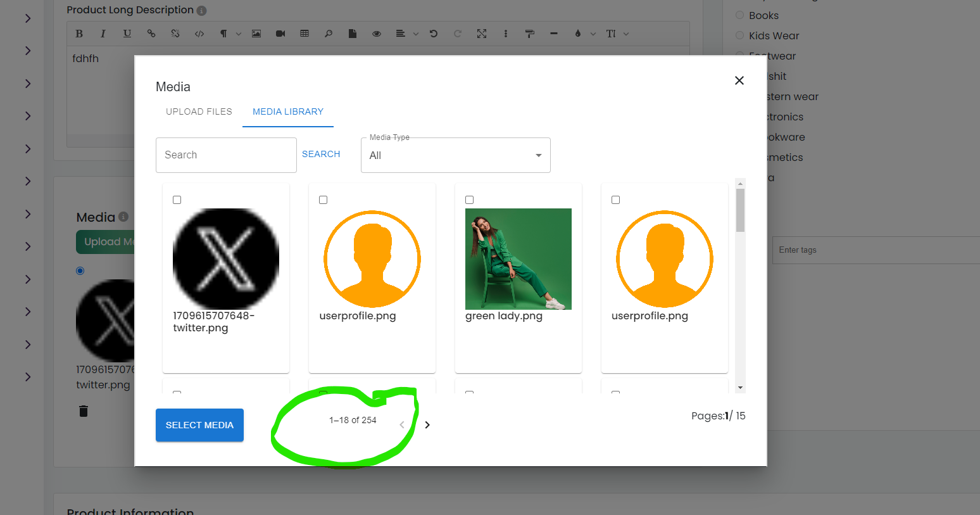Click the Upload Media button behind the dialog
980x515 pixels.
click(x=106, y=241)
